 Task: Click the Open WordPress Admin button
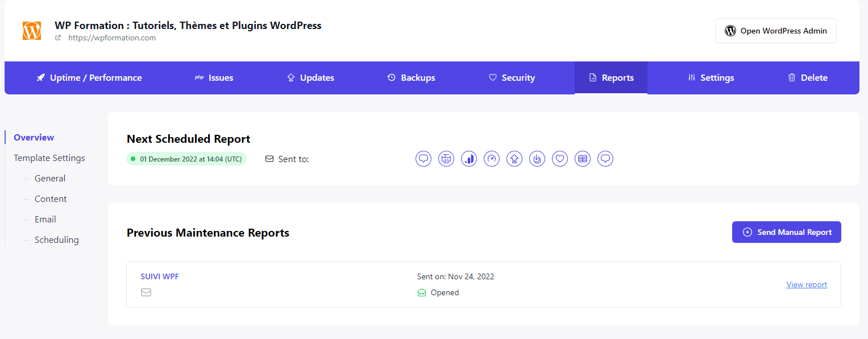(775, 31)
